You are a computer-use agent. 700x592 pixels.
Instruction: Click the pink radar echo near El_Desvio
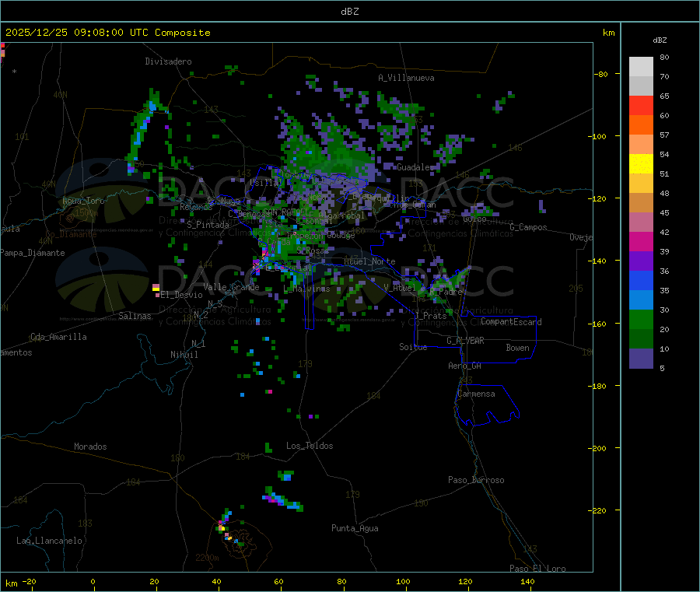pos(156,289)
